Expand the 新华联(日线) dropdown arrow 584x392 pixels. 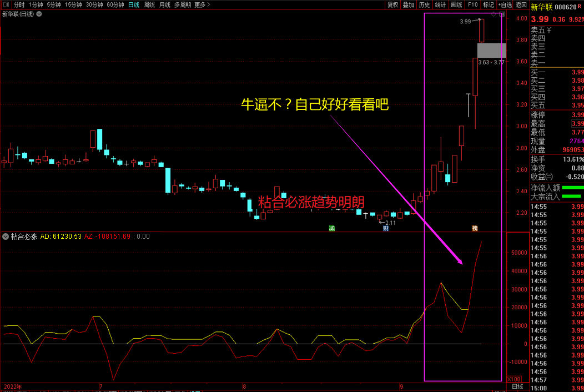tap(39, 14)
